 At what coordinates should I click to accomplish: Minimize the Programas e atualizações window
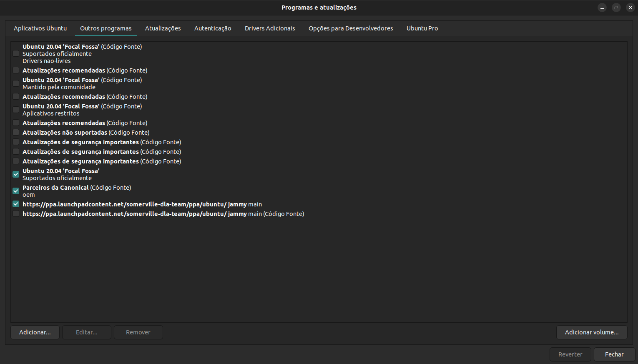pyautogui.click(x=602, y=8)
